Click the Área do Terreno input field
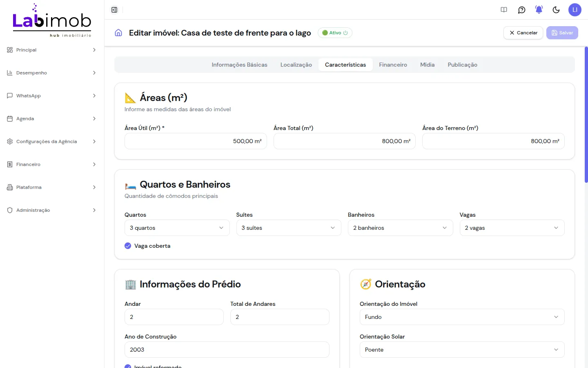 point(493,141)
